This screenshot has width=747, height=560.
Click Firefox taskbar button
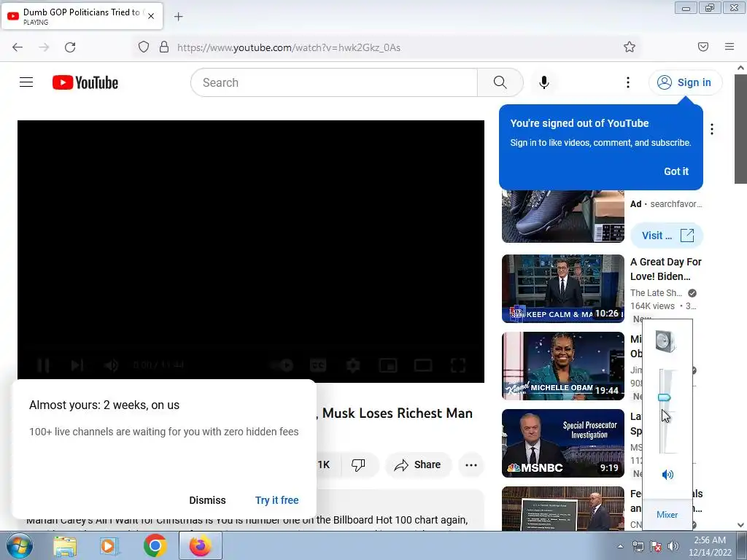pos(200,545)
